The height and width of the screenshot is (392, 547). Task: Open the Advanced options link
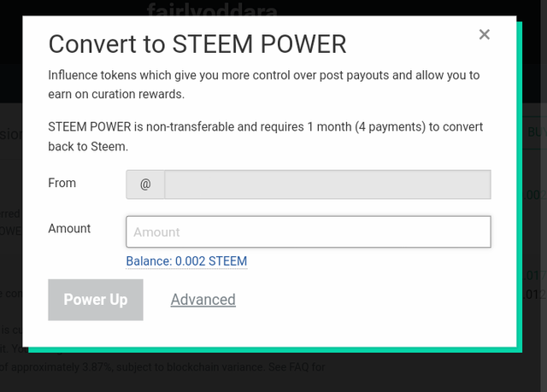point(203,300)
